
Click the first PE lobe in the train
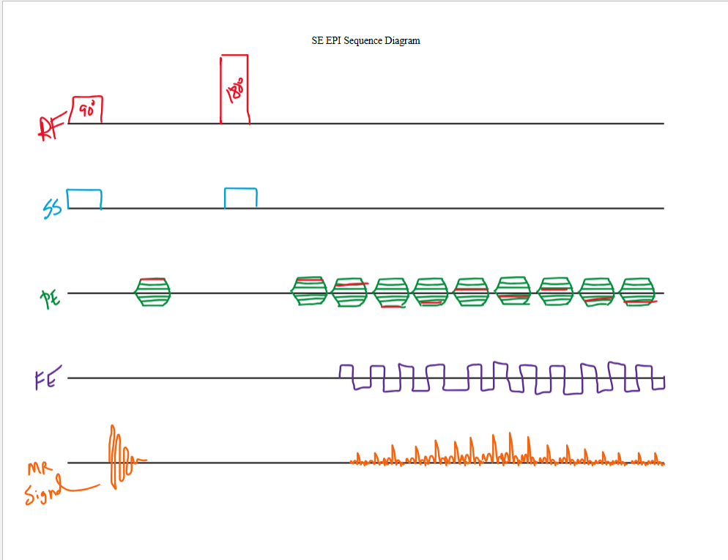pos(309,291)
